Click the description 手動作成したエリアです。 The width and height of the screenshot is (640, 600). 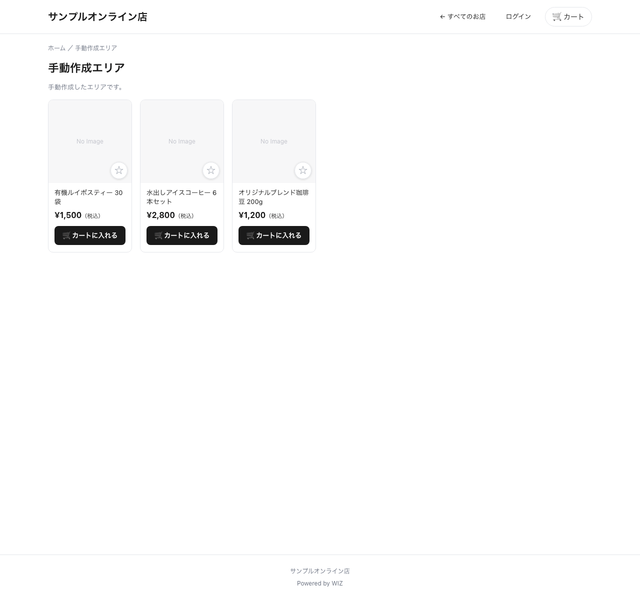pyautogui.click(x=85, y=87)
